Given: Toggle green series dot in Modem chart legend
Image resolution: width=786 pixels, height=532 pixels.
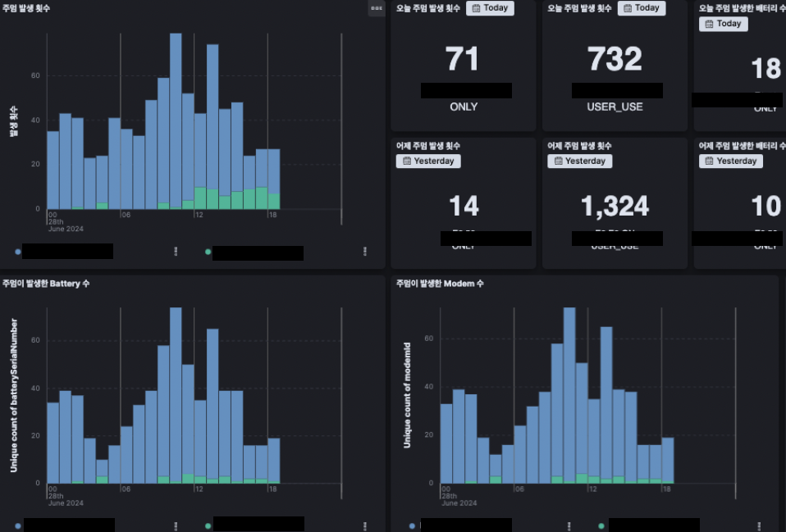Looking at the screenshot, I should 601,525.
